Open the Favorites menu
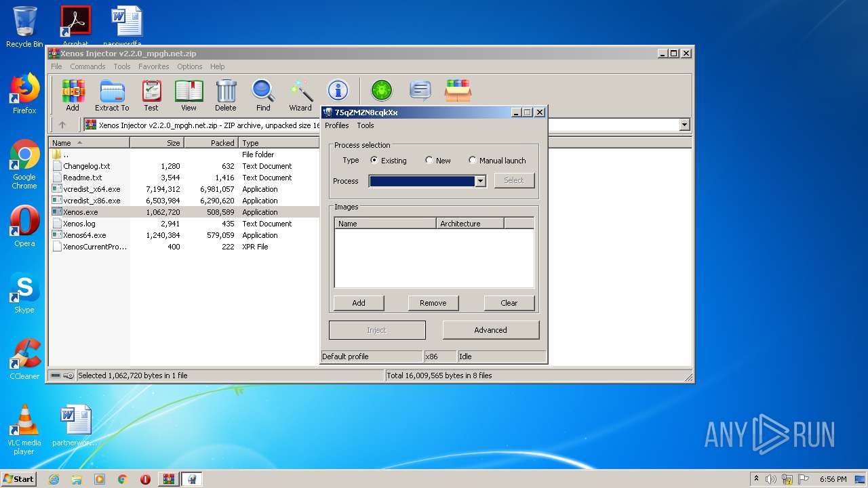868x488 pixels. click(x=154, y=66)
